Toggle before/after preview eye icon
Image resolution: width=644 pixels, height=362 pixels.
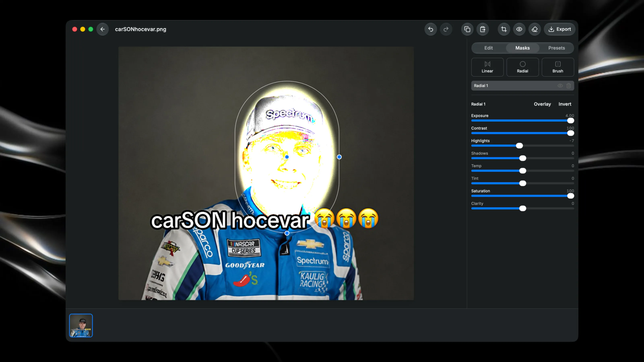pos(519,29)
